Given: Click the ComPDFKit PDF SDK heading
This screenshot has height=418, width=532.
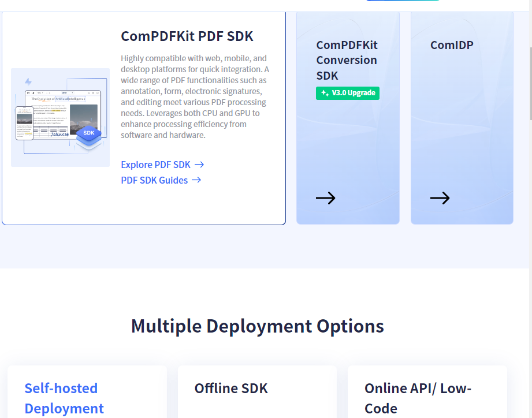Looking at the screenshot, I should click(x=187, y=36).
